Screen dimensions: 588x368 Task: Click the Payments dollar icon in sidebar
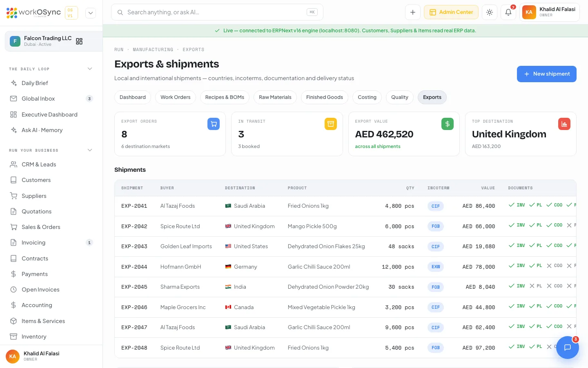[13, 274]
